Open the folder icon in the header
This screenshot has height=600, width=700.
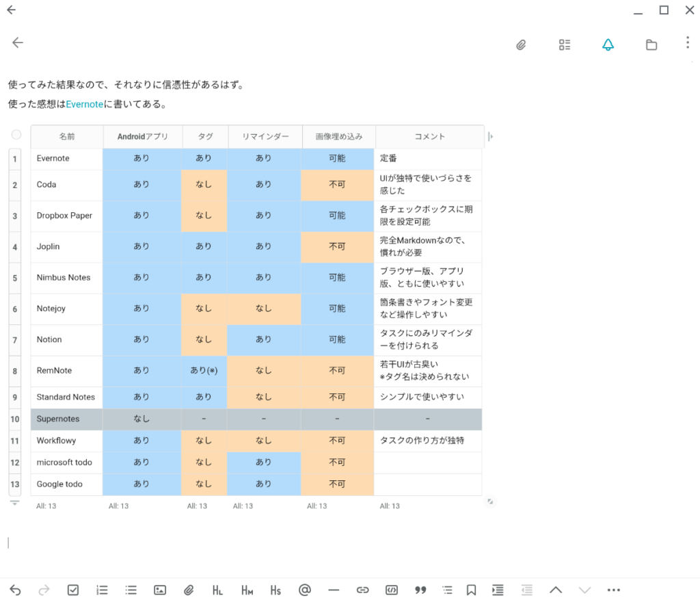coord(651,44)
